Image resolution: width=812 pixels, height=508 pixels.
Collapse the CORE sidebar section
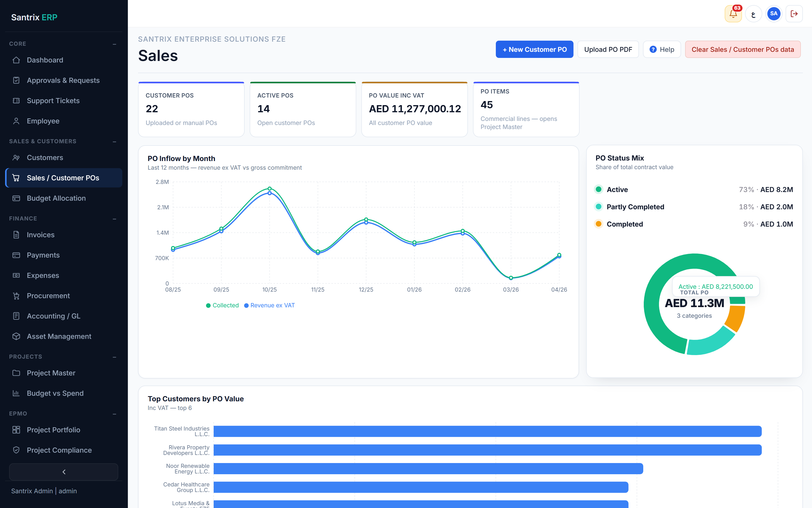click(114, 44)
